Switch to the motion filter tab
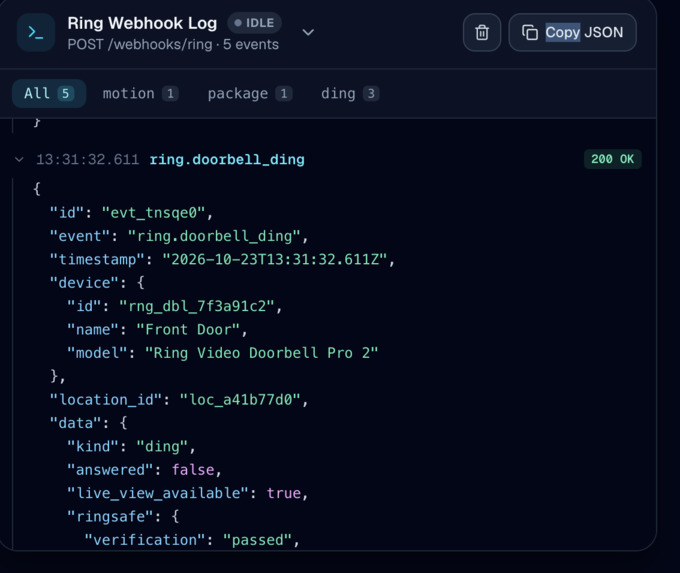680x573 pixels. pos(140,93)
